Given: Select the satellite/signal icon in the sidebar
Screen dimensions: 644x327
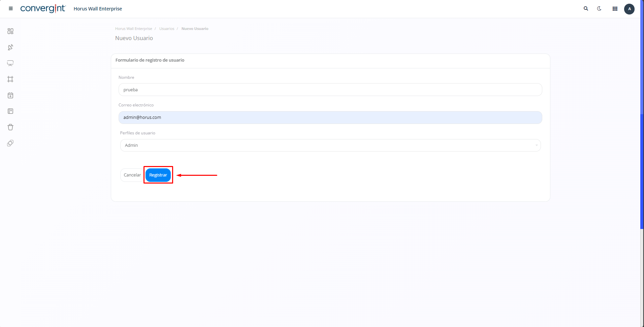Looking at the screenshot, I should point(10,47).
